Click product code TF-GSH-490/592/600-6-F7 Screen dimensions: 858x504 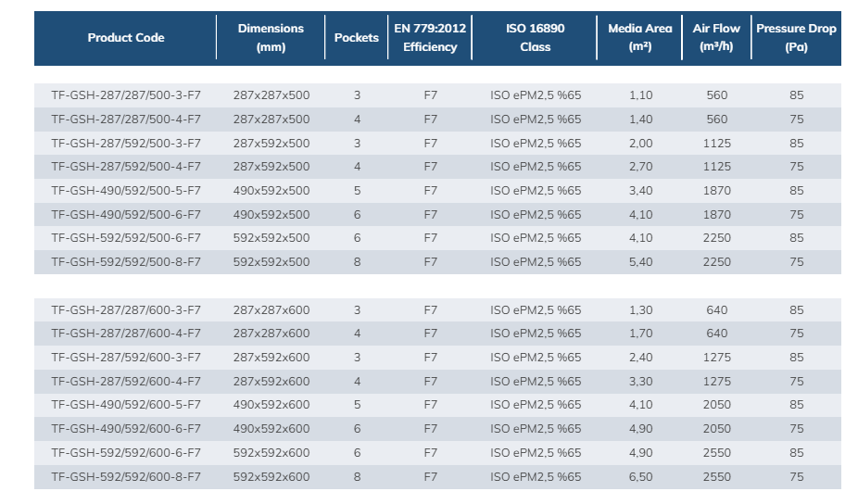(x=126, y=429)
